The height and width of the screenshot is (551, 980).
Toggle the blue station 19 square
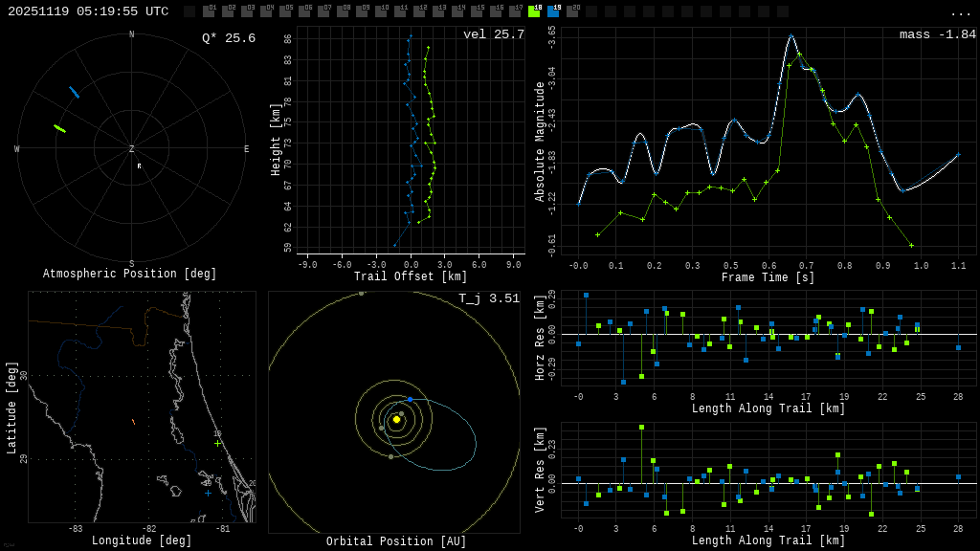[x=553, y=11]
